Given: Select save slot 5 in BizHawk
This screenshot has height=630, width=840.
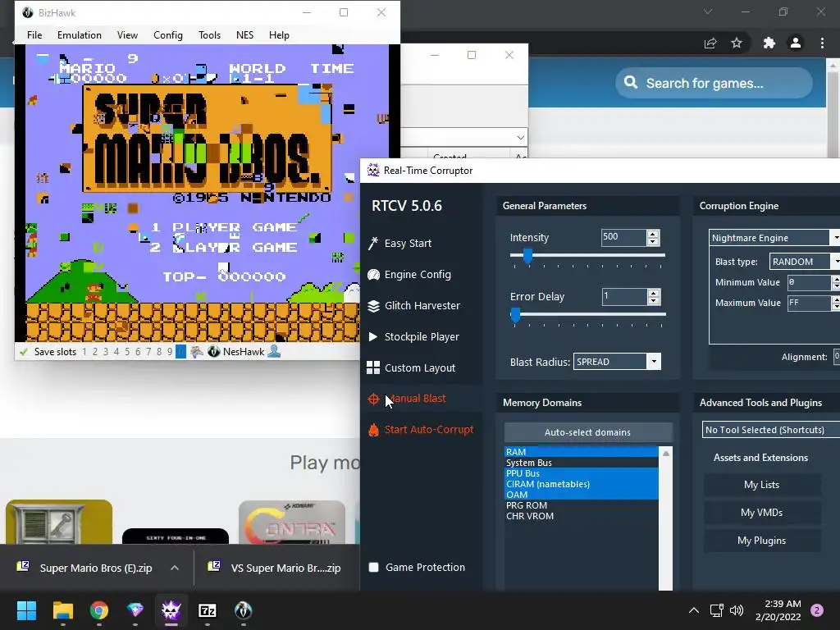Looking at the screenshot, I should click(127, 352).
